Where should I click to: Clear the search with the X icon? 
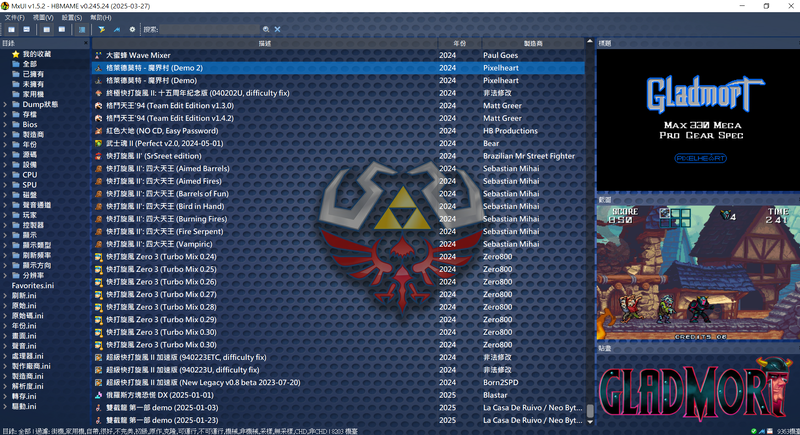tap(278, 30)
